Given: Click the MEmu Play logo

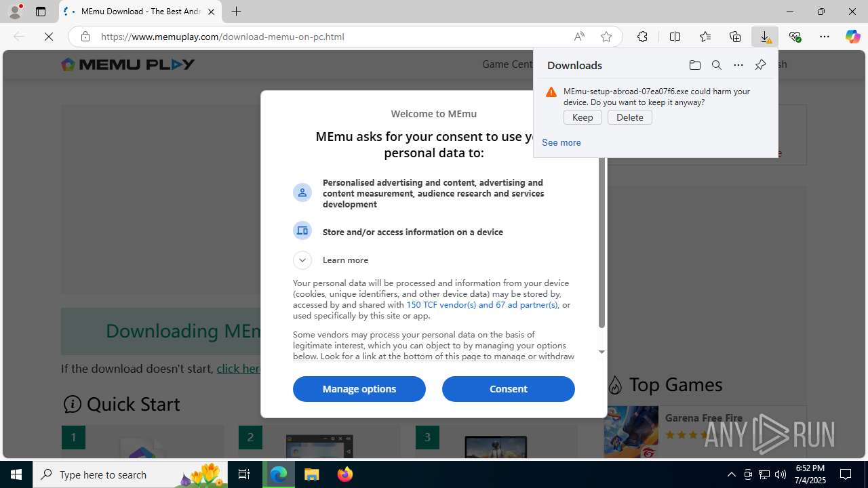Looking at the screenshot, I should (128, 64).
